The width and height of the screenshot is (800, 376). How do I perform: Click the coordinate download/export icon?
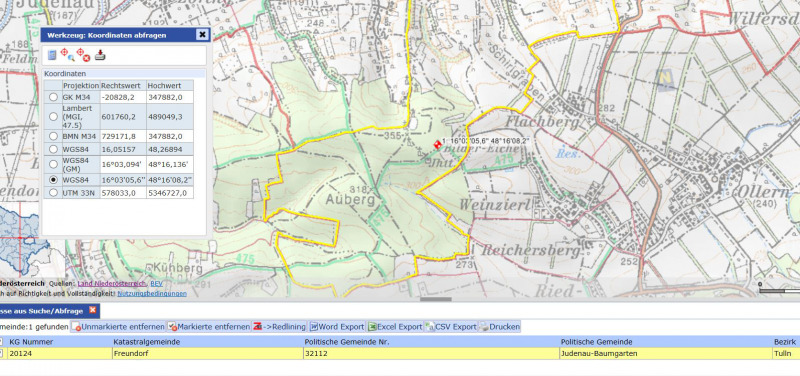[100, 55]
